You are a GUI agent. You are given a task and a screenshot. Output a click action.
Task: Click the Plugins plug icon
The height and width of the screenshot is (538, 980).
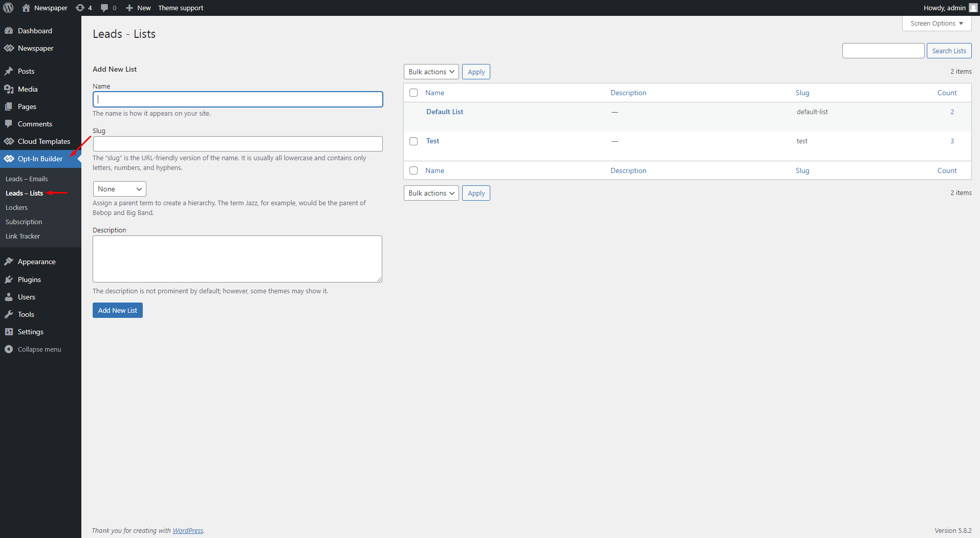pos(9,279)
